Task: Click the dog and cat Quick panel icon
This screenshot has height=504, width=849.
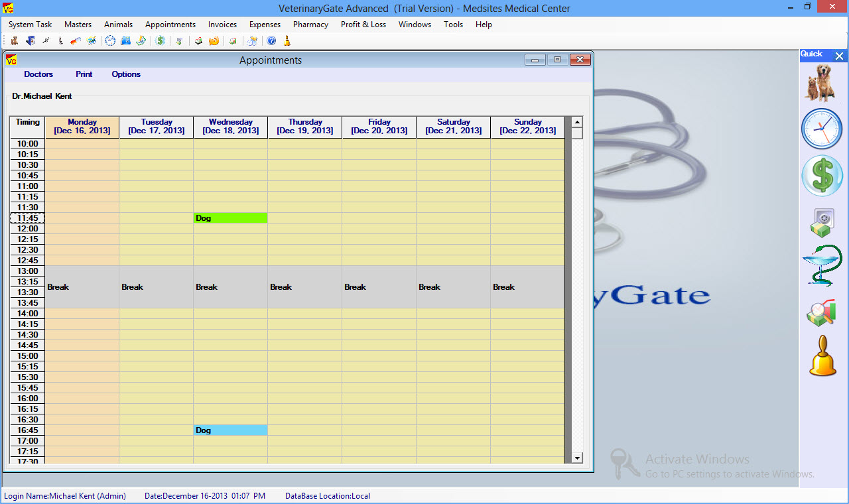Action: [x=821, y=83]
